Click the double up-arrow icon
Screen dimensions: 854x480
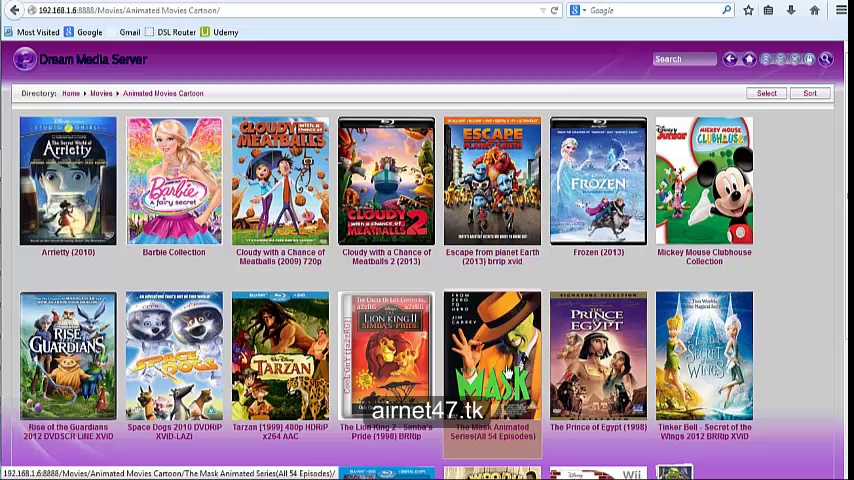point(766,59)
